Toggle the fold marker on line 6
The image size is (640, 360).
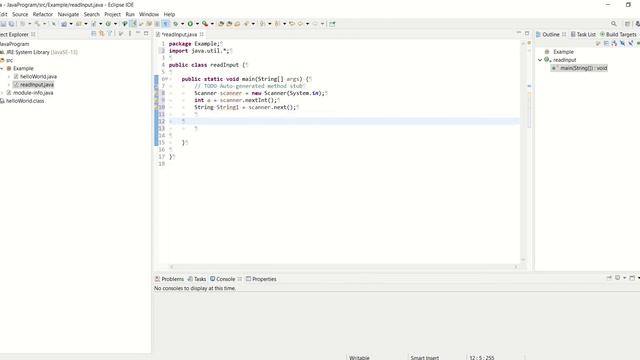[x=167, y=79]
